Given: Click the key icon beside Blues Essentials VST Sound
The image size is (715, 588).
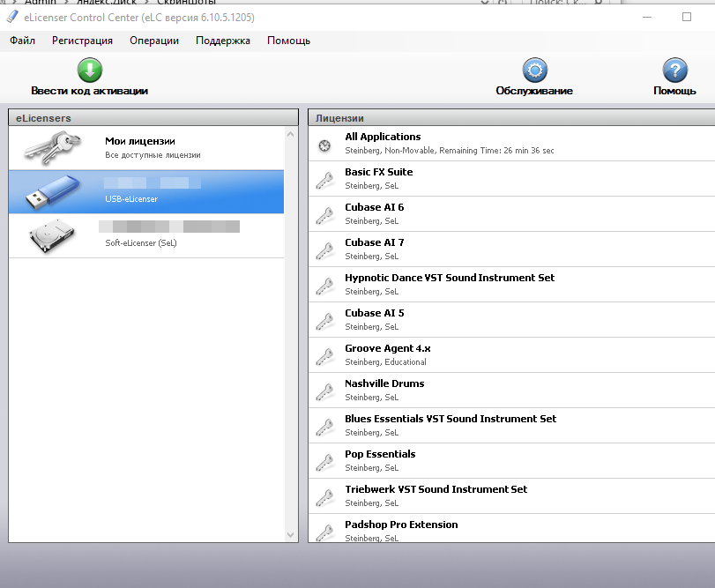Looking at the screenshot, I should click(324, 427).
